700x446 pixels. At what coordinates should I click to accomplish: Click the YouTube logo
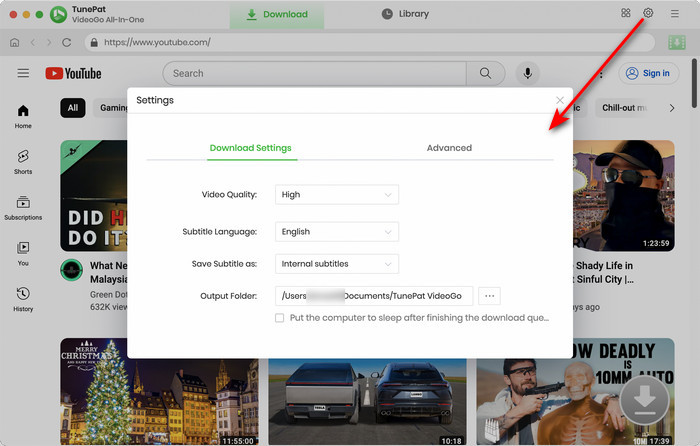coord(73,73)
